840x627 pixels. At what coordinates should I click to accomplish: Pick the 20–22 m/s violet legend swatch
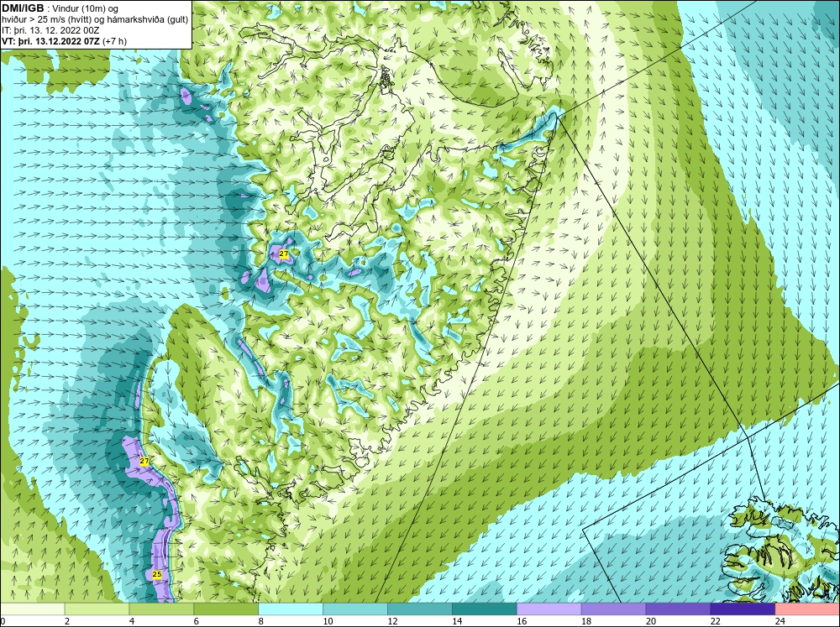[x=678, y=609]
